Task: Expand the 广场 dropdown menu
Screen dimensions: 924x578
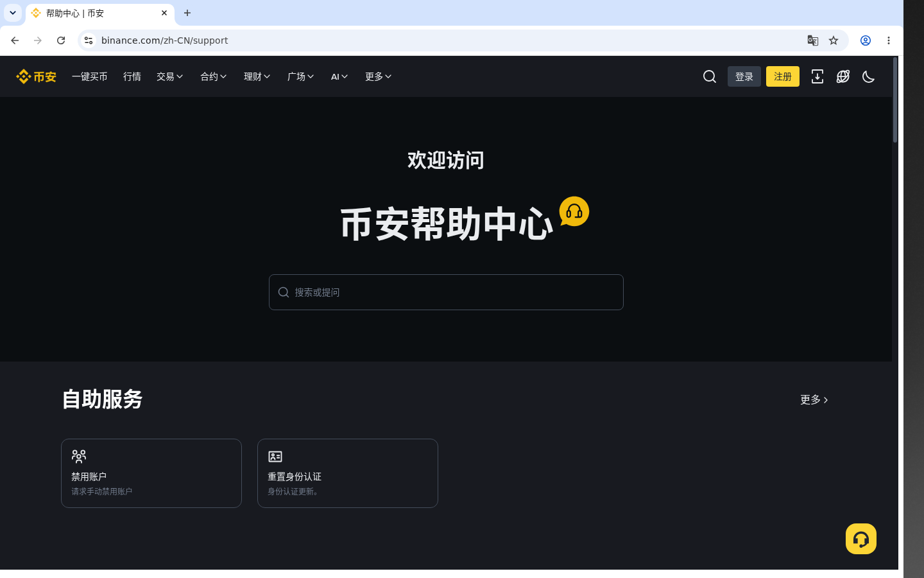Action: tap(301, 76)
